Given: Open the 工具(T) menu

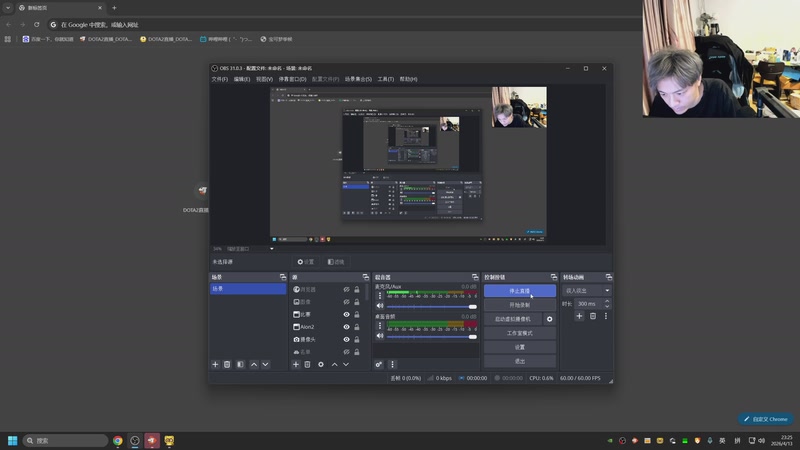Looking at the screenshot, I should (x=385, y=79).
